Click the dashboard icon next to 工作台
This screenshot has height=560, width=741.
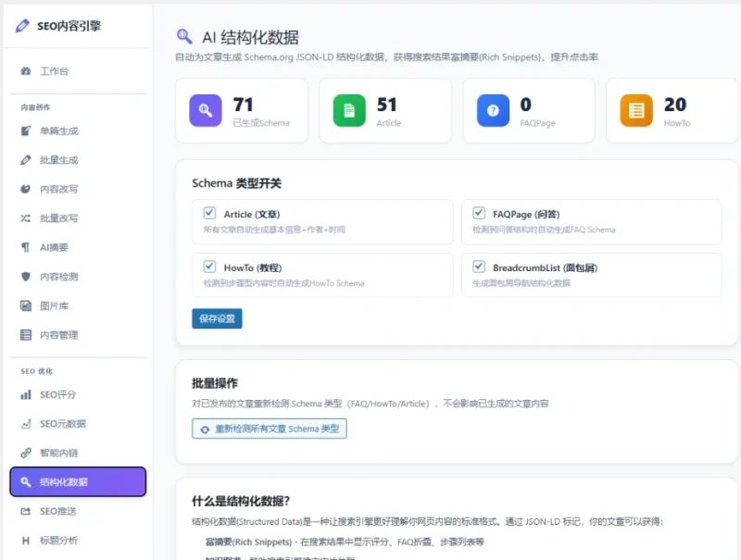26,71
